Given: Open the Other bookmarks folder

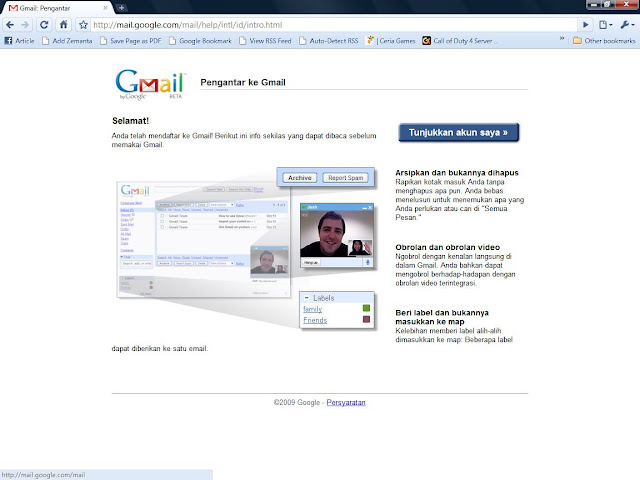Looking at the screenshot, I should click(x=604, y=41).
